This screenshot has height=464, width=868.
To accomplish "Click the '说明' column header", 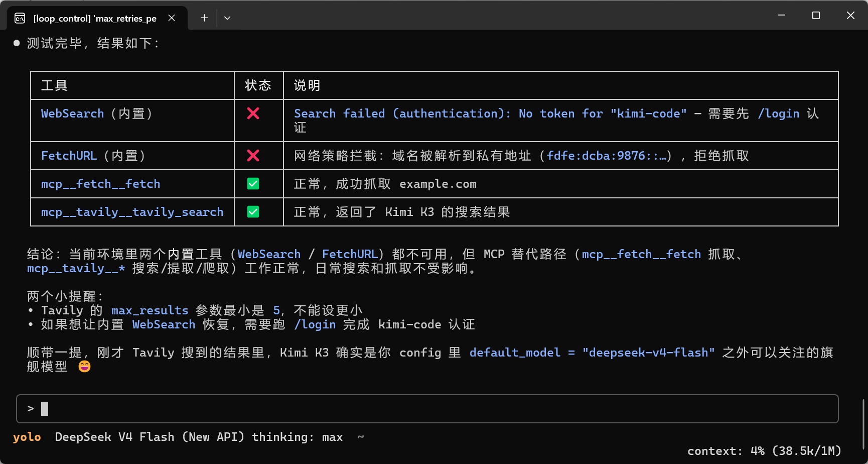I will [561, 85].
